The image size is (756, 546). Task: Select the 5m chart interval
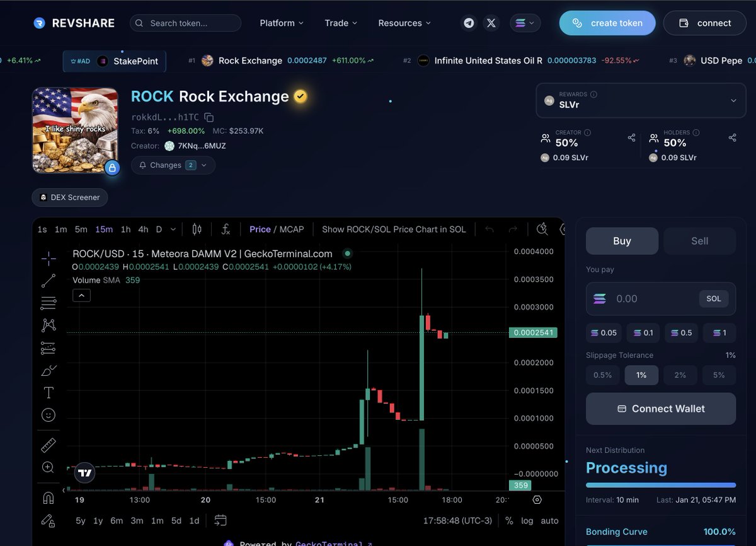point(81,229)
